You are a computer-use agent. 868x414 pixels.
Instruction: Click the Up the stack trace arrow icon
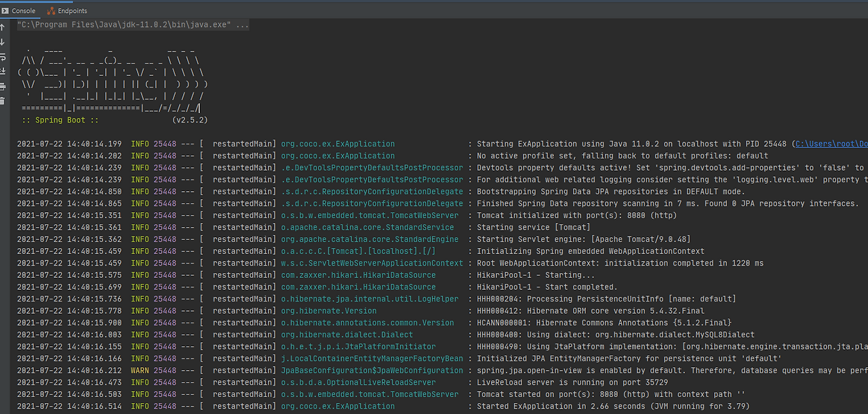click(3, 27)
